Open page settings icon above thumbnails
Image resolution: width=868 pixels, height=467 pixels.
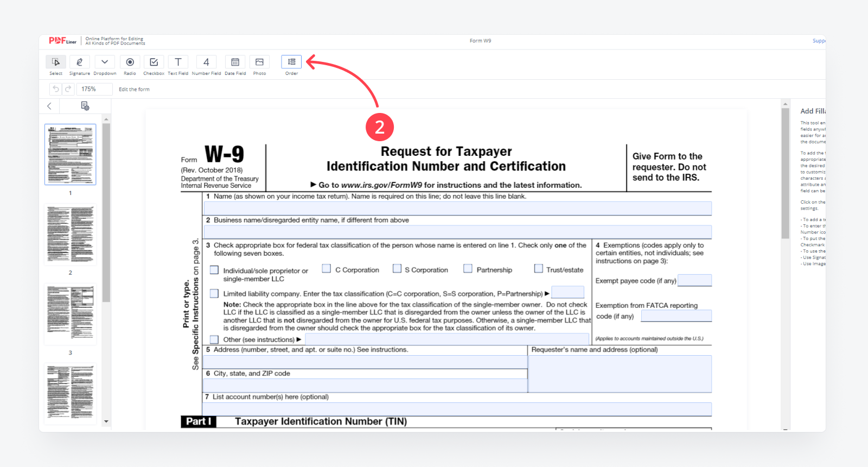pyautogui.click(x=85, y=106)
